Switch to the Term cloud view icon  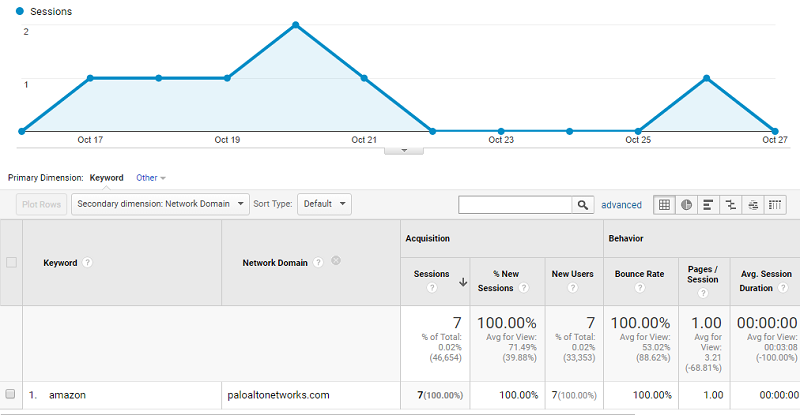click(x=753, y=204)
